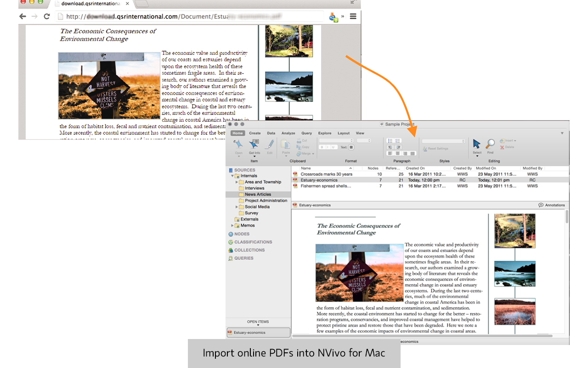588x368 pixels.
Task: Reload the page in the browser
Action: click(x=46, y=17)
